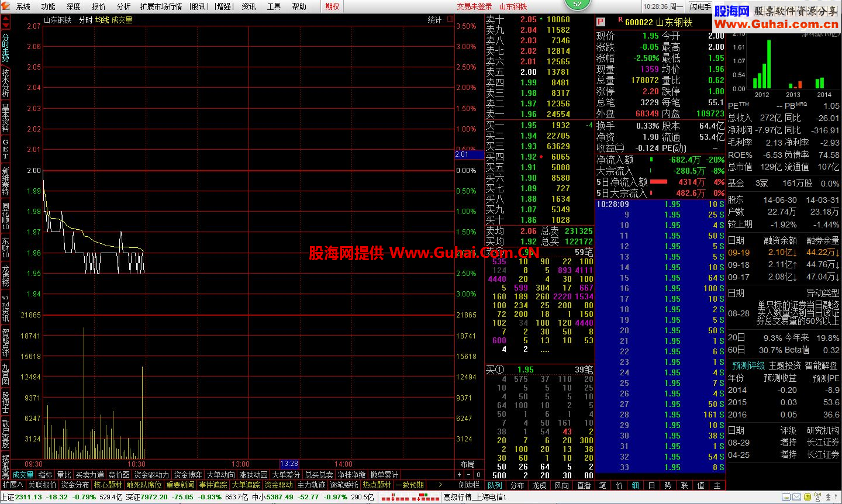The height and width of the screenshot is (504, 842).
Task: Click the 闪电手 button at top right
Action: pyautogui.click(x=700, y=6)
